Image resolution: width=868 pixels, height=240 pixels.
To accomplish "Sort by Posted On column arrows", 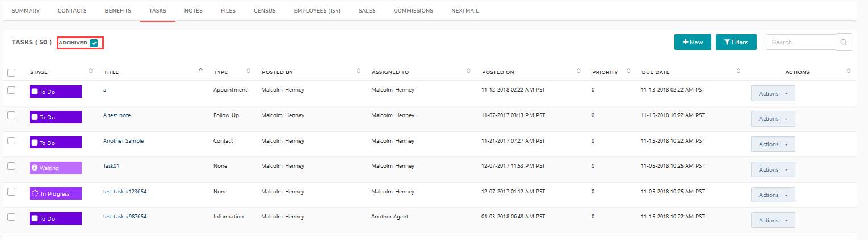I will [578, 71].
